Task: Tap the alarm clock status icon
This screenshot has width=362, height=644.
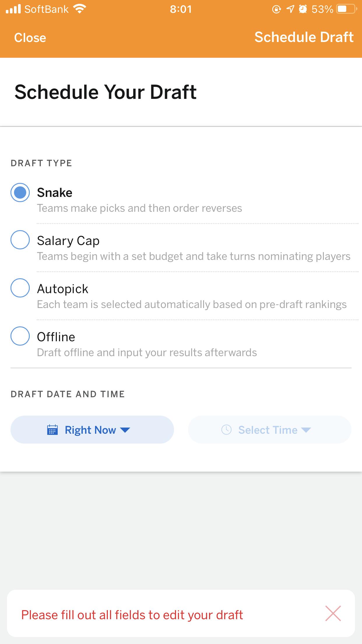Action: (303, 9)
